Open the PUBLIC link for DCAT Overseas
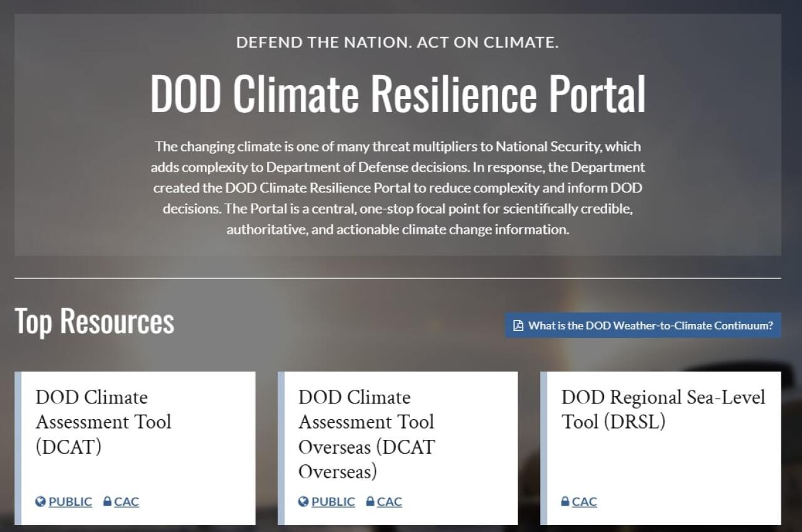The image size is (802, 532). [333, 502]
